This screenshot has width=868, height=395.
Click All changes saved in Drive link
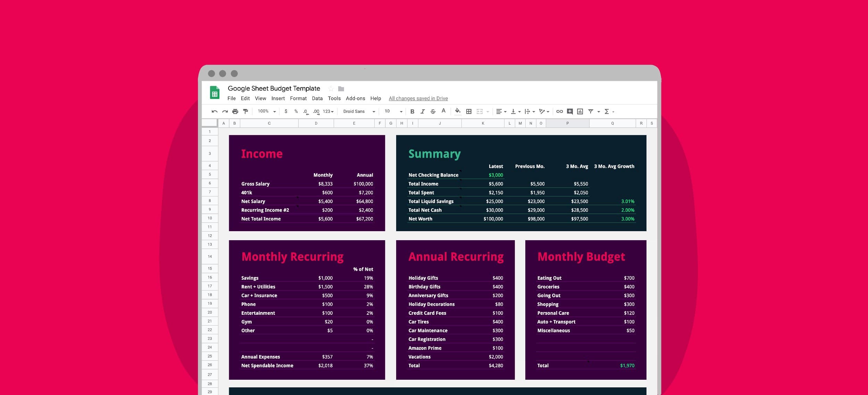coord(418,99)
